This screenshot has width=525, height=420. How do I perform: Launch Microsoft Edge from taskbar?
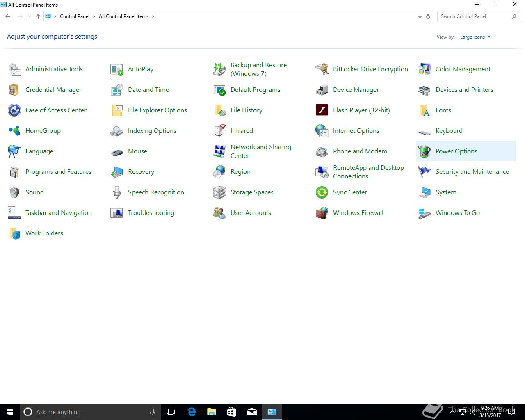pyautogui.click(x=192, y=412)
